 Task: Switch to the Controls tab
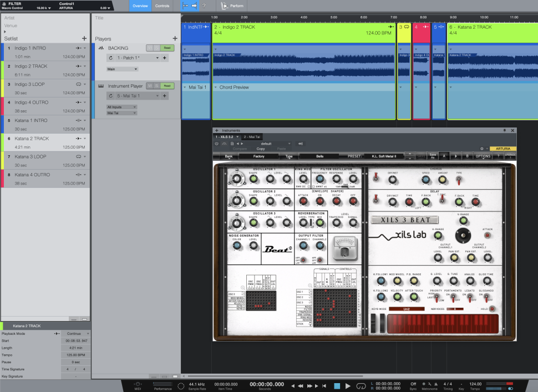[163, 6]
